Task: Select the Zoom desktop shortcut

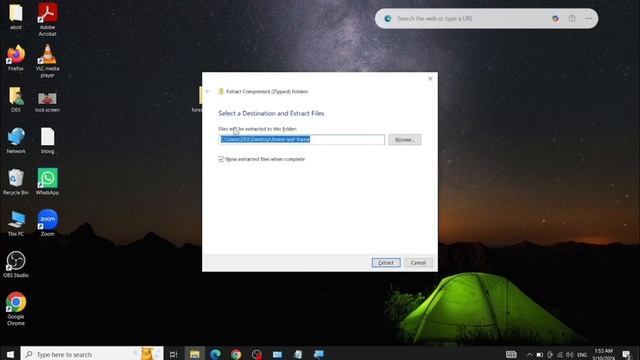Action: [47, 223]
